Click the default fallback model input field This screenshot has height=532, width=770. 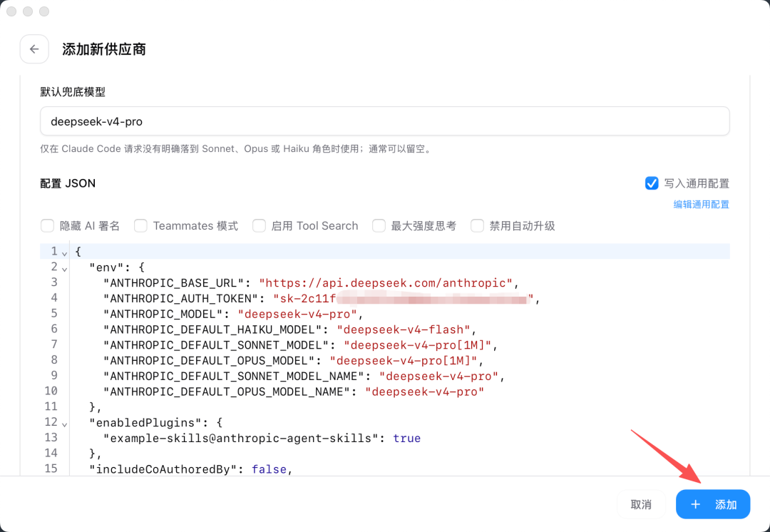pos(384,121)
